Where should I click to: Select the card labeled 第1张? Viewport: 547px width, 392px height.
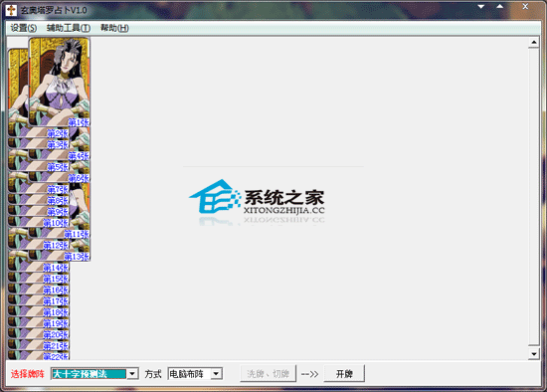coord(60,82)
